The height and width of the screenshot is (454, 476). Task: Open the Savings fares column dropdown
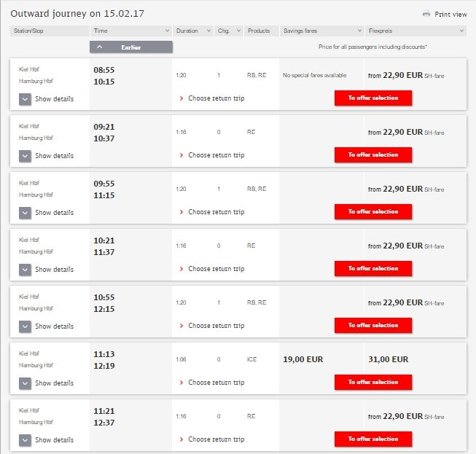359,31
